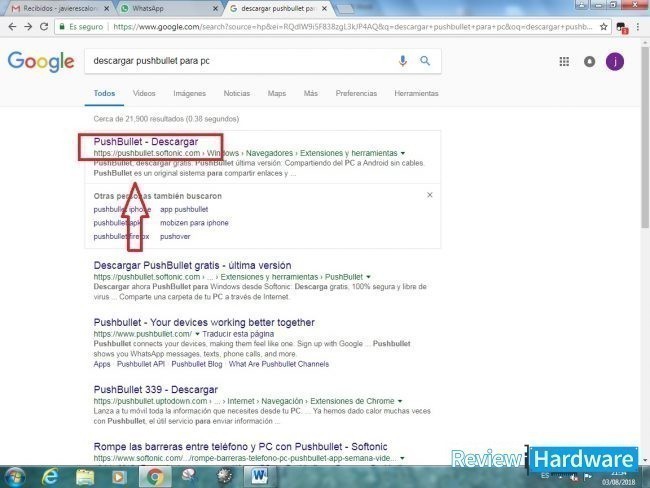
Task: Select the Maps search filter
Action: pyautogui.click(x=276, y=93)
